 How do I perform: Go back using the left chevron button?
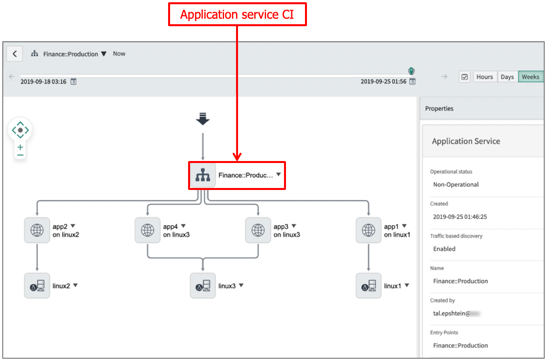coord(15,54)
